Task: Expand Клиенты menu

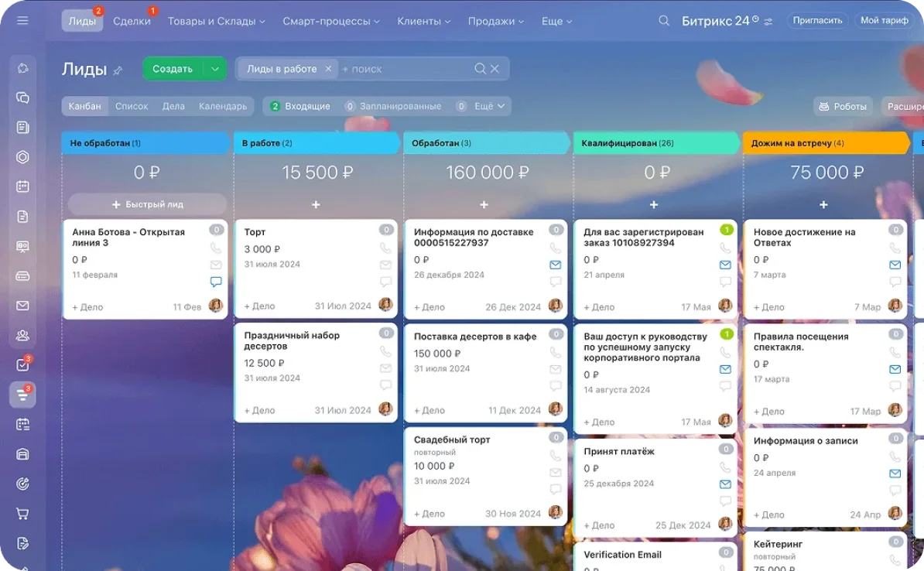Action: [424, 21]
